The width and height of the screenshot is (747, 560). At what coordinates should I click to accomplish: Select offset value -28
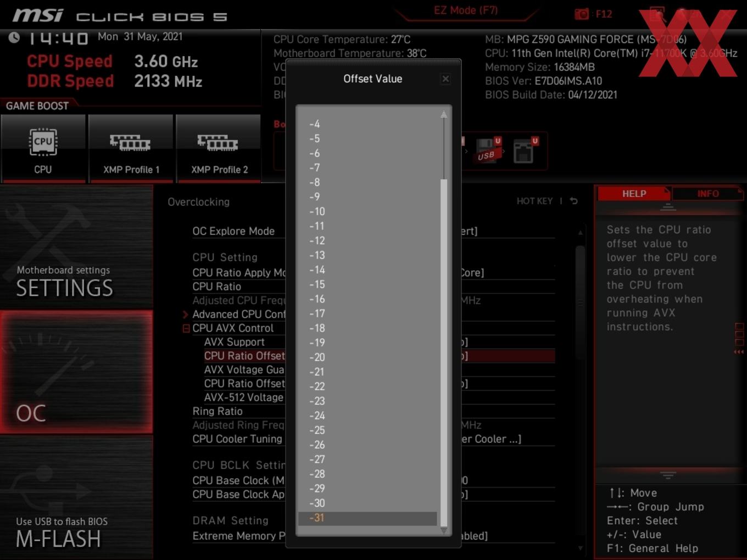[367, 474]
